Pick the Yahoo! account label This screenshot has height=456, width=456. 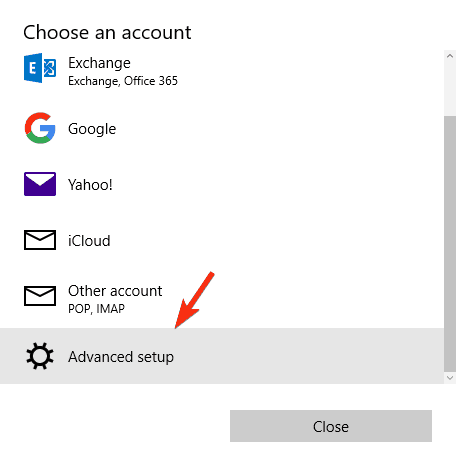(x=90, y=185)
